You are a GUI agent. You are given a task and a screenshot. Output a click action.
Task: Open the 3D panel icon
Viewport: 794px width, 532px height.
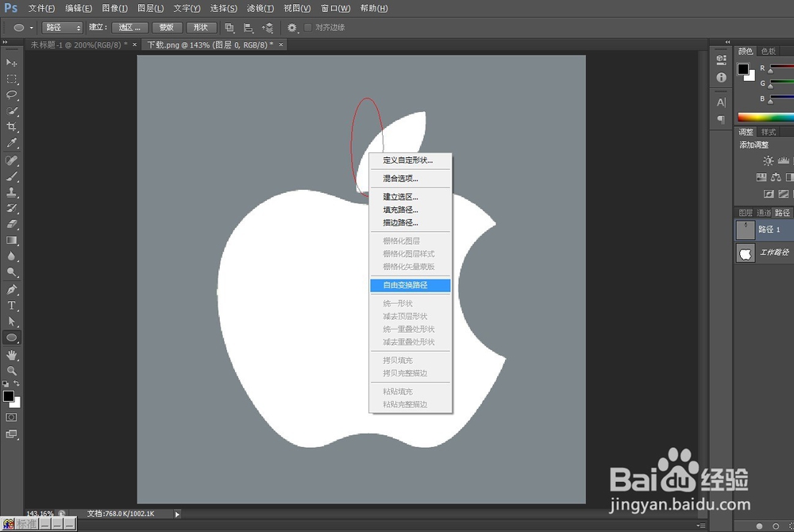coord(721,60)
